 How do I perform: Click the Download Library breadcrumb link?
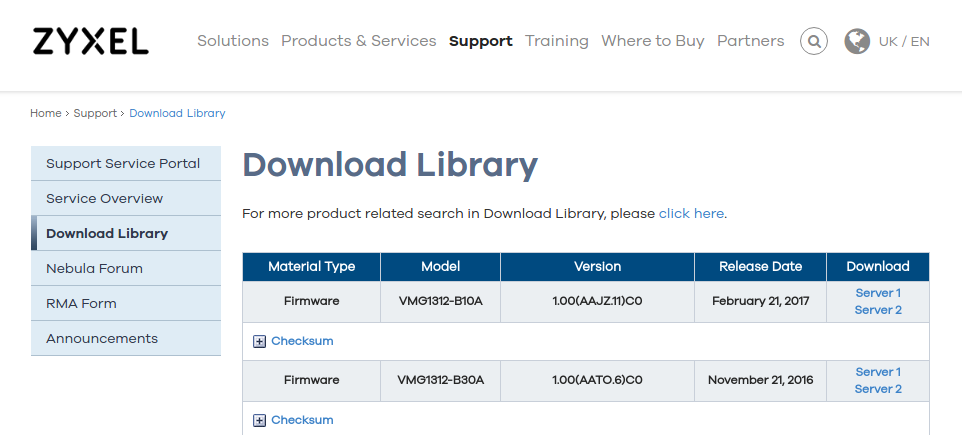[177, 114]
